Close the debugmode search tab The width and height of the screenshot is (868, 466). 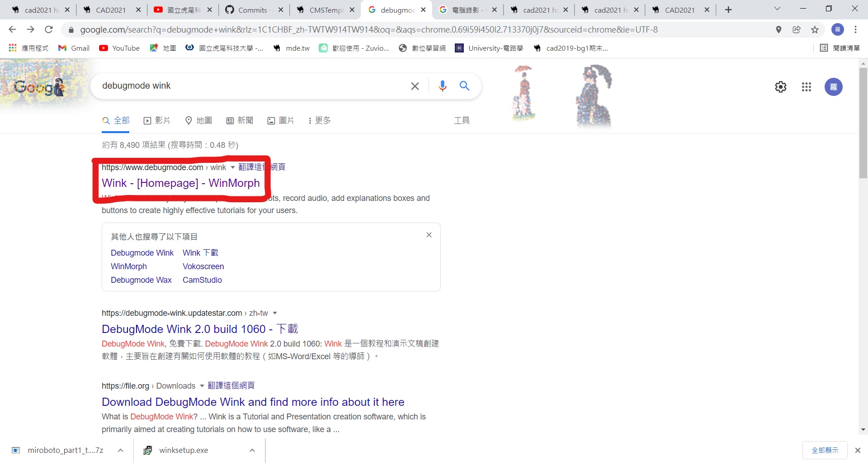423,10
